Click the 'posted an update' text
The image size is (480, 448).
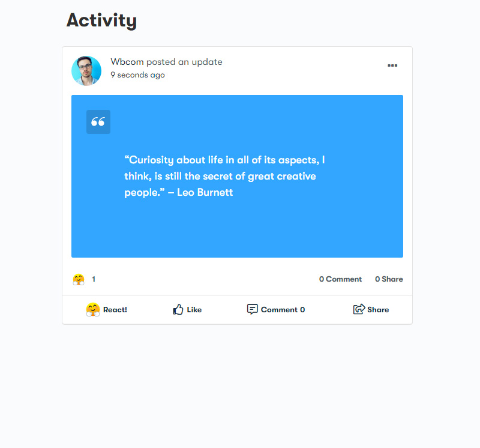tap(184, 62)
